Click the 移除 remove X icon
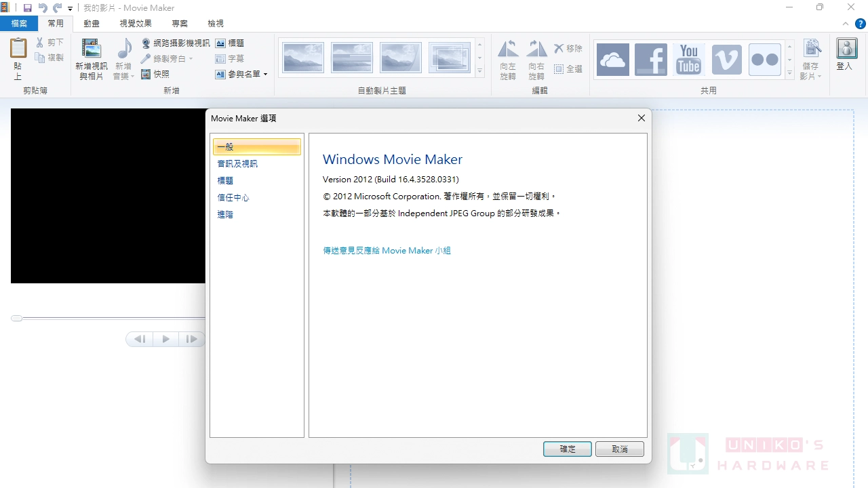868x488 pixels. tap(559, 48)
